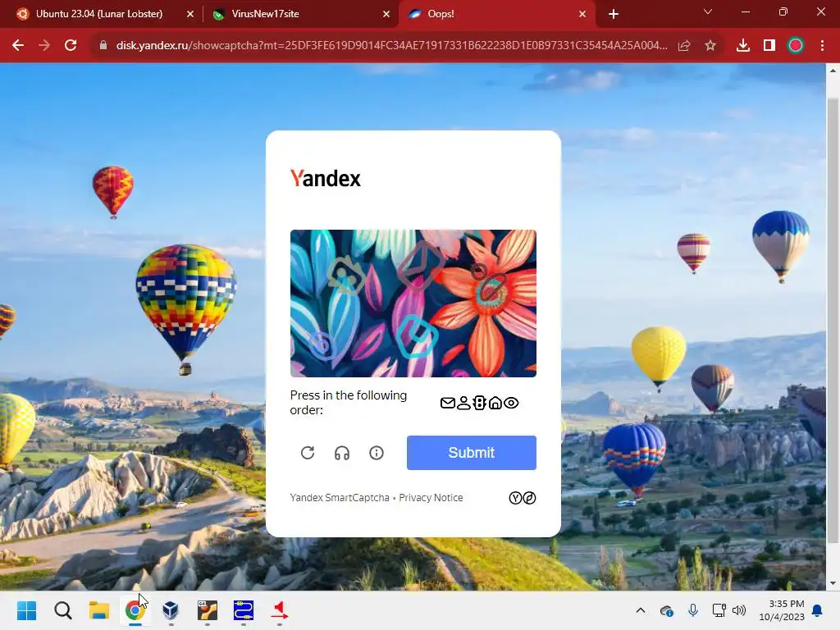Open Windows taskbar search
The width and height of the screenshot is (840, 630).
(62, 610)
